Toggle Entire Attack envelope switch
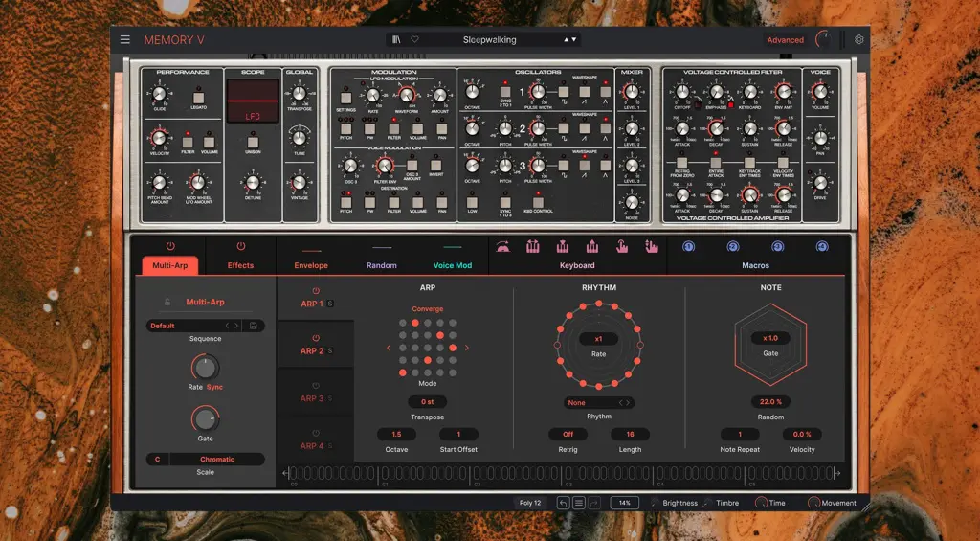The width and height of the screenshot is (980, 541). pos(716,162)
